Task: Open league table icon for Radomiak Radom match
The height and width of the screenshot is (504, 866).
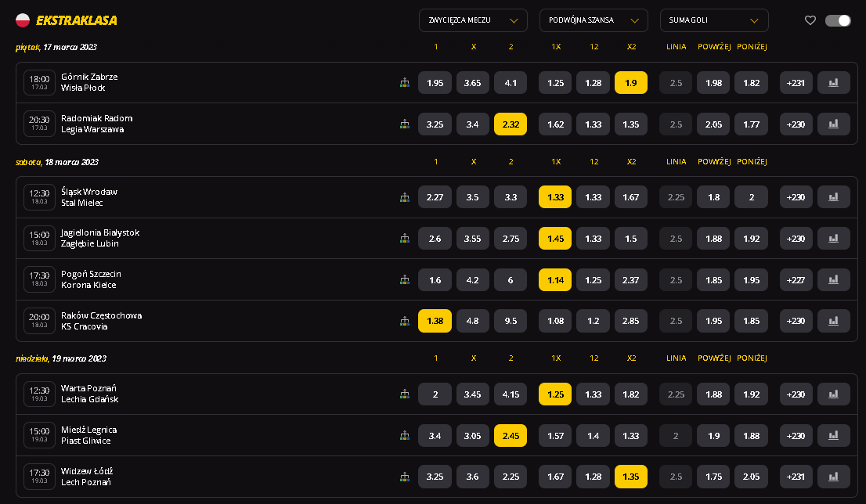Action: (405, 124)
